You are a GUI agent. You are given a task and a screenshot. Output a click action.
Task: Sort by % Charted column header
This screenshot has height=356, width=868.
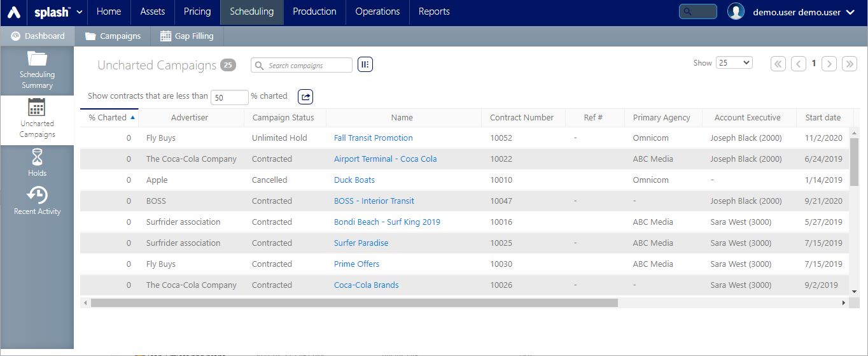tap(109, 118)
